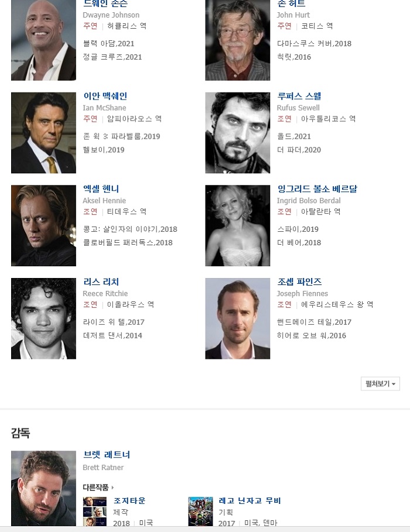Viewport: 410px width, 532px height.
Task: Open director Brett Ratner's photo
Action: pos(43,488)
